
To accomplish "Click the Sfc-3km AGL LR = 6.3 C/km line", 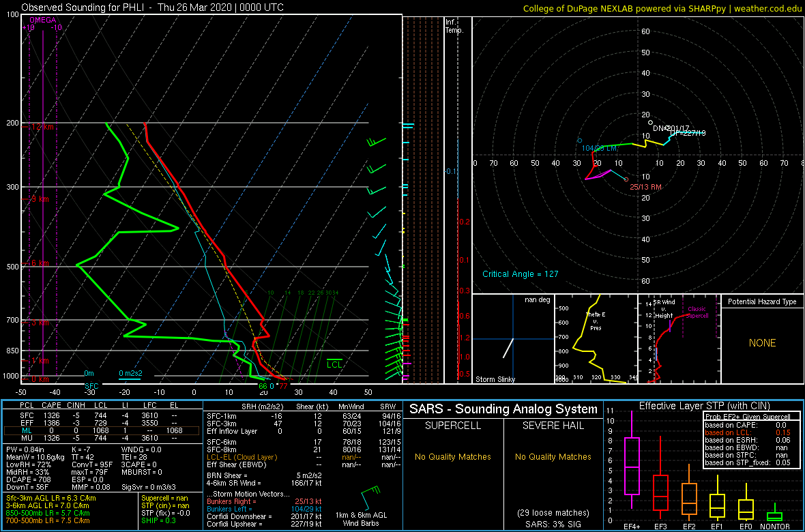I will pyautogui.click(x=50, y=498).
